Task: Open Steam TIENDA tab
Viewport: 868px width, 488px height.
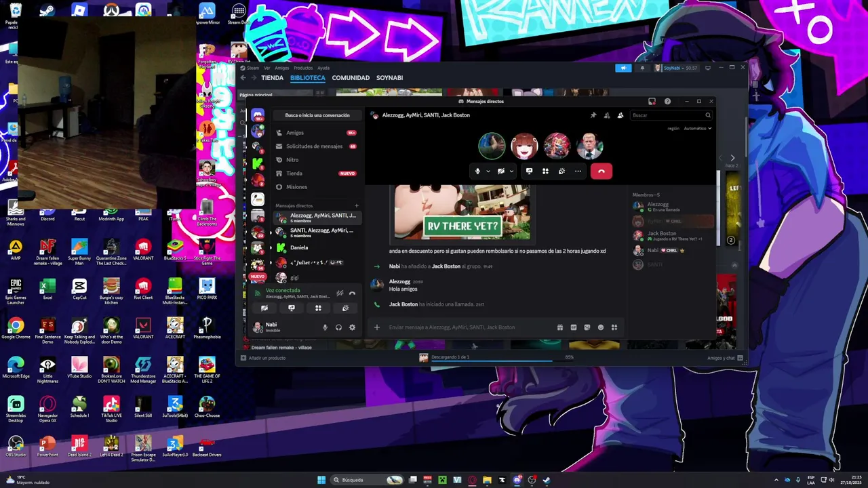Action: click(273, 78)
